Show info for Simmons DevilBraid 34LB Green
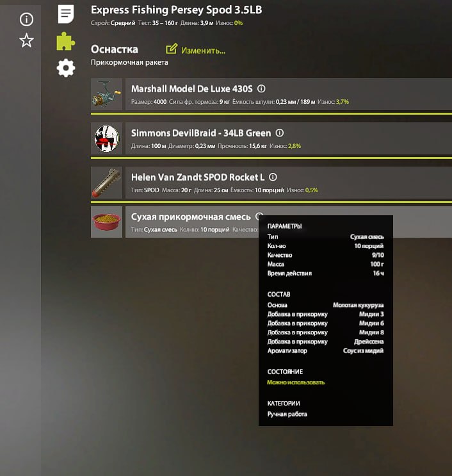The width and height of the screenshot is (452, 476). (280, 133)
